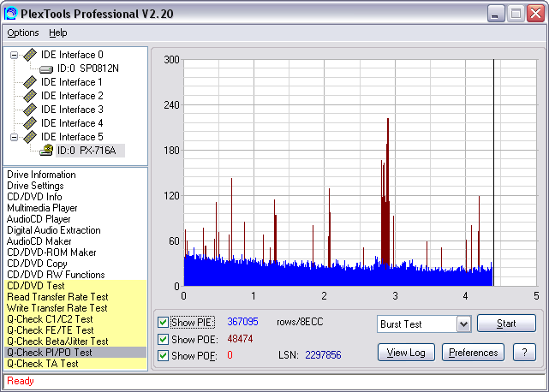This screenshot has width=549, height=392.
Task: Open AudioCD Player function
Action: (x=39, y=219)
